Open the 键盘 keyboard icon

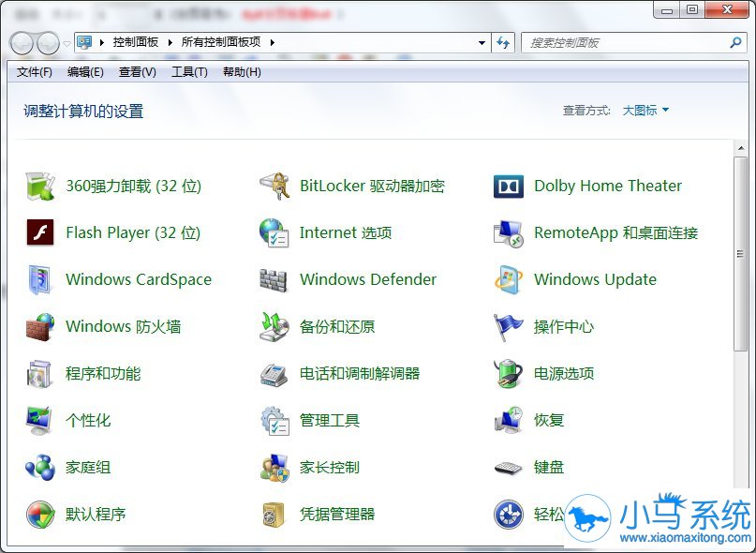point(508,468)
